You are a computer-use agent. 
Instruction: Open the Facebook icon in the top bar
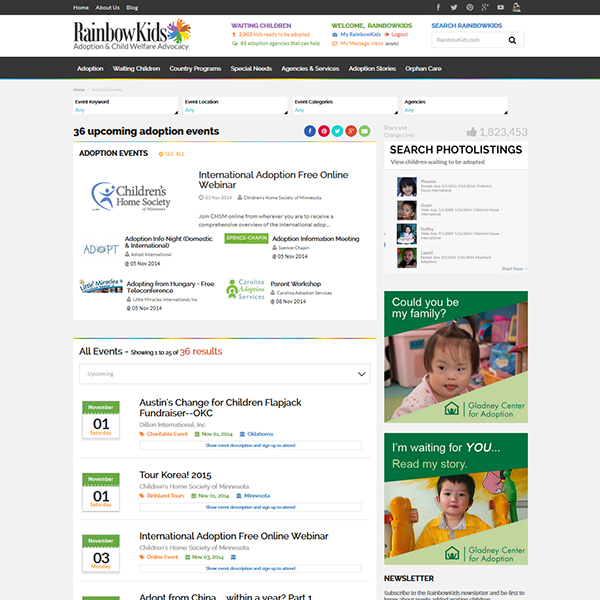[439, 7]
